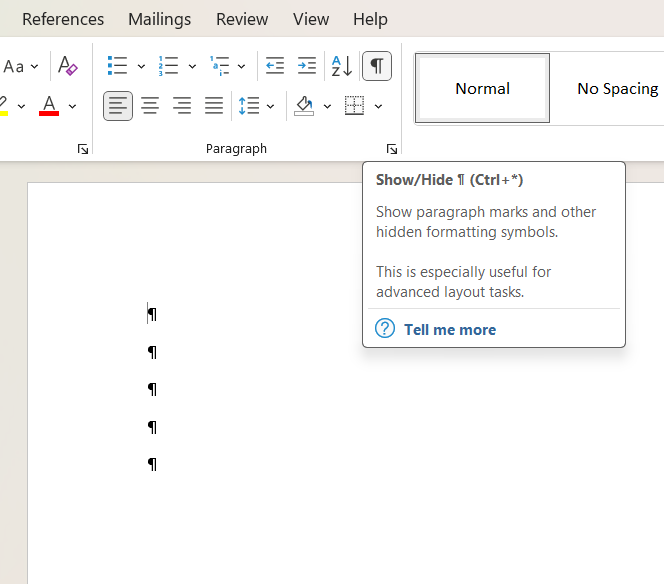The image size is (664, 584).
Task: Clear all formatting with eraser icon
Action: point(68,66)
